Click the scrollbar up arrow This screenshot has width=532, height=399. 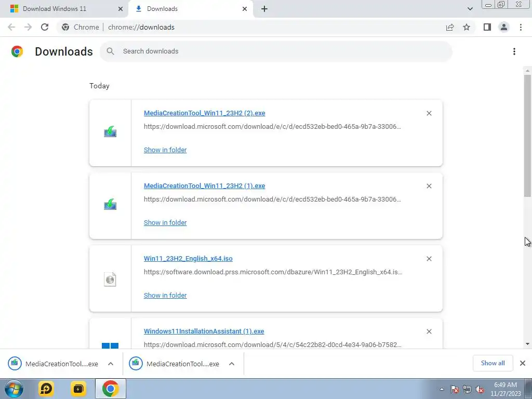pos(527,71)
